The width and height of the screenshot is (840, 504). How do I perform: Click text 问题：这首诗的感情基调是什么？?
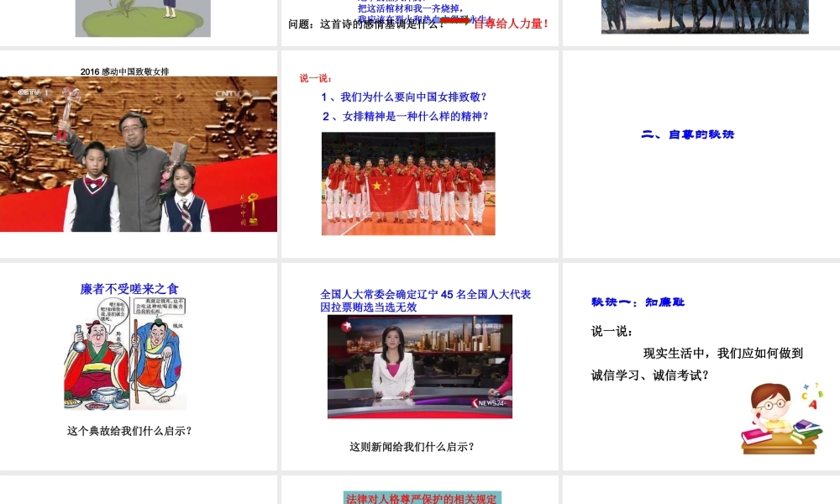pyautogui.click(x=366, y=24)
